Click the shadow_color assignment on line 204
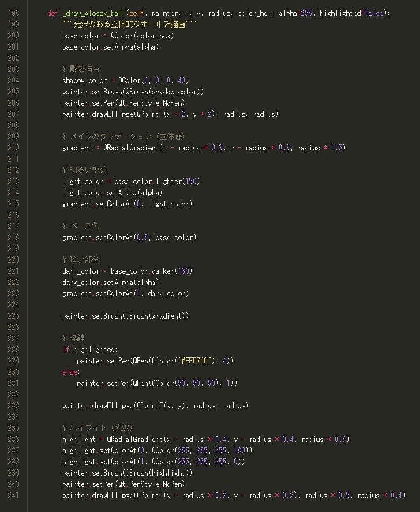The image size is (420, 512). tap(126, 80)
